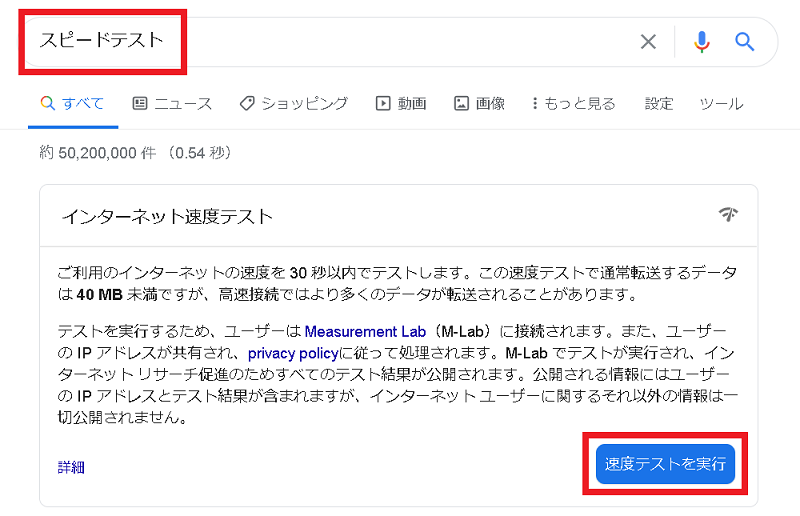800x516 pixels.
Task: Click the インターネット速度テスト card heading
Action: click(x=167, y=216)
